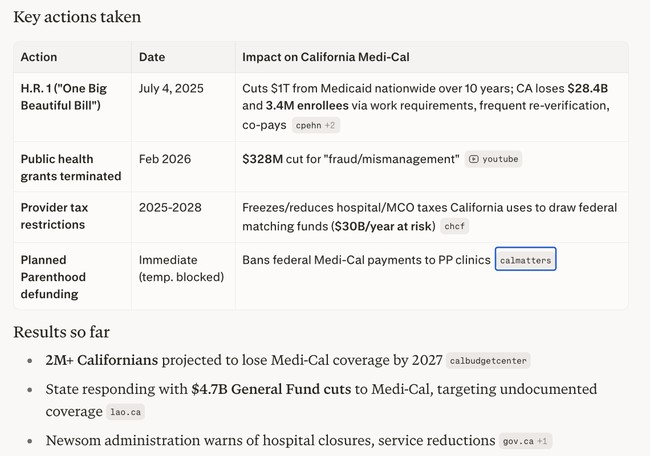The image size is (650, 456).
Task: Click the July 4, 2025 date cell
Action: [171, 89]
